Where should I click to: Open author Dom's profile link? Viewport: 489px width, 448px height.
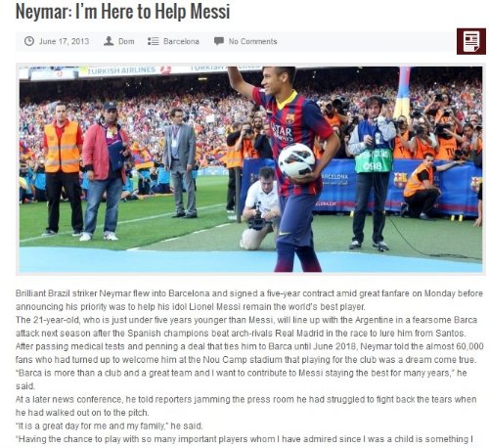(126, 41)
